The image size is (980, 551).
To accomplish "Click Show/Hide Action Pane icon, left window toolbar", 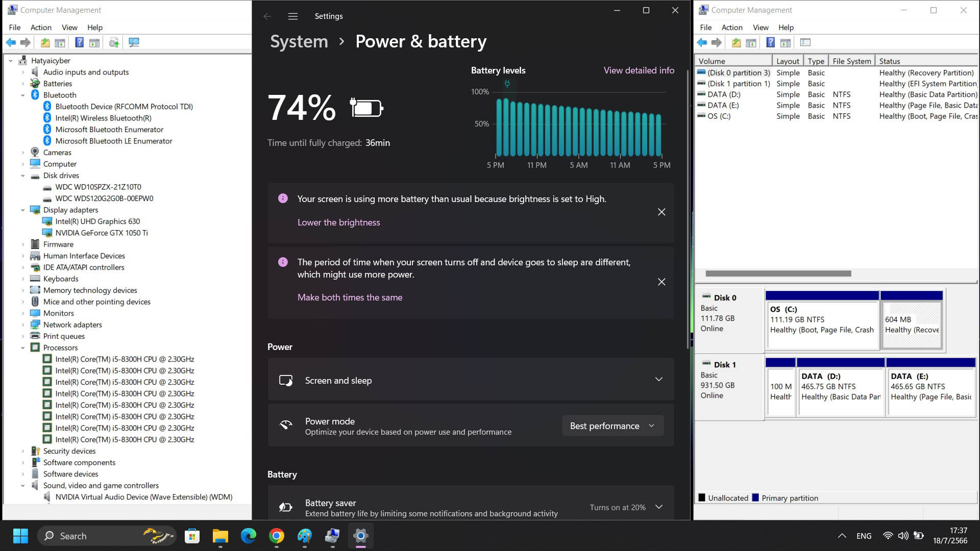I will [x=94, y=43].
